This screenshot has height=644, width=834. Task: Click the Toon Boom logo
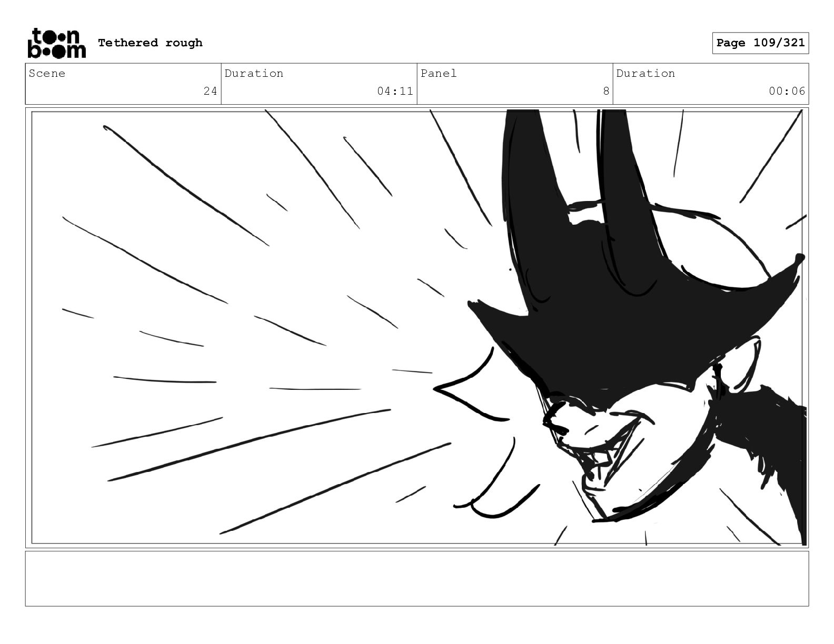[x=56, y=43]
